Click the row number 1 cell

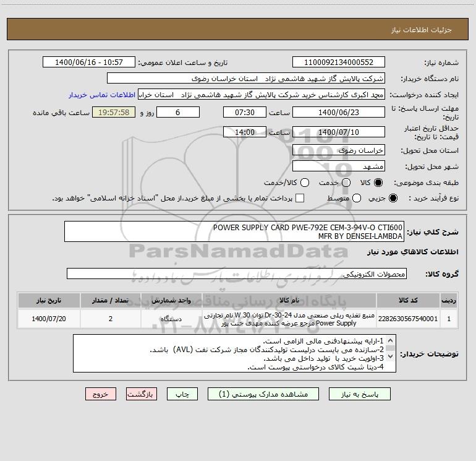tap(449, 319)
